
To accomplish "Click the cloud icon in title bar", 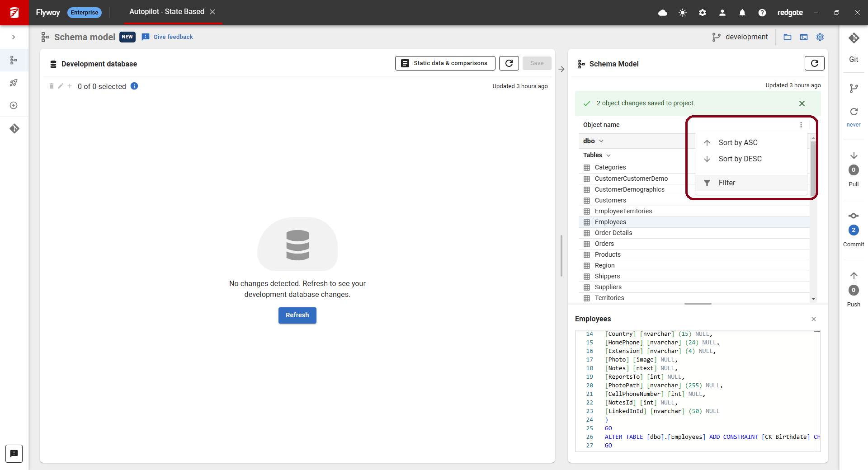I will (x=663, y=13).
